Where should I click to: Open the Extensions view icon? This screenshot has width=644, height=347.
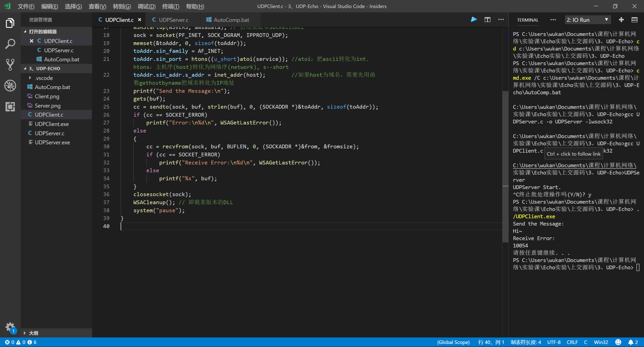10,107
